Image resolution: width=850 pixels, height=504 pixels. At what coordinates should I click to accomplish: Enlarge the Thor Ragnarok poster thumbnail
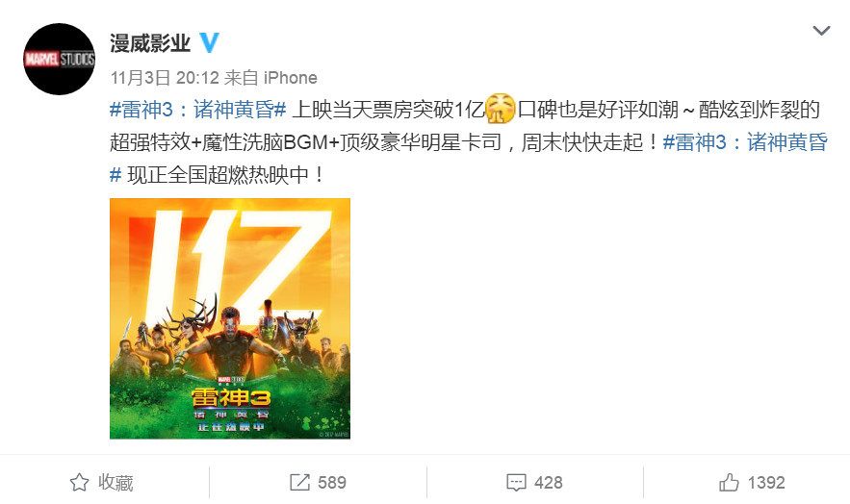tap(230, 318)
